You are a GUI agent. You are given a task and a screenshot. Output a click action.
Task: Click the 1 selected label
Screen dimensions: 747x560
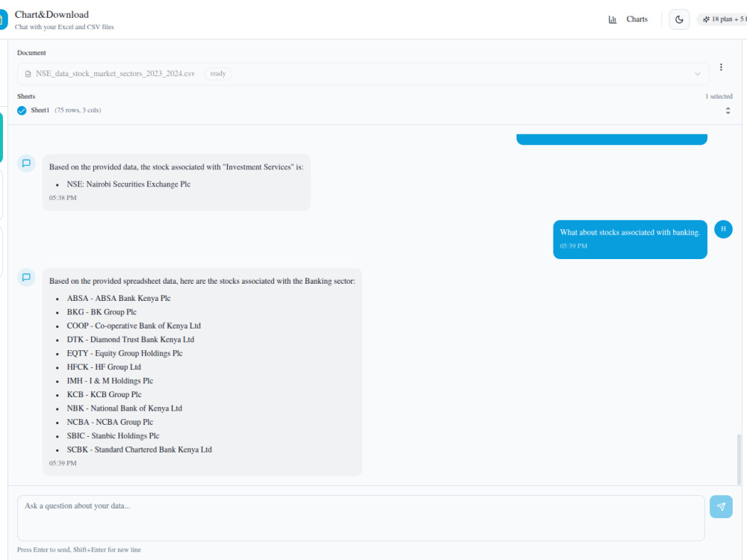pyautogui.click(x=719, y=96)
